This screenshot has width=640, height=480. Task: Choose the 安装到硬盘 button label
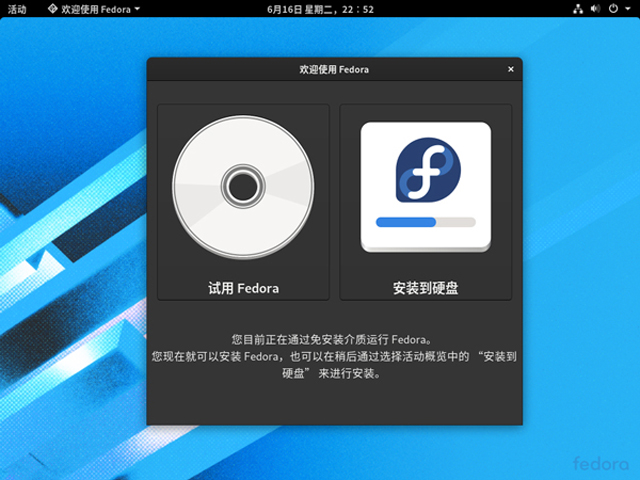pos(426,289)
